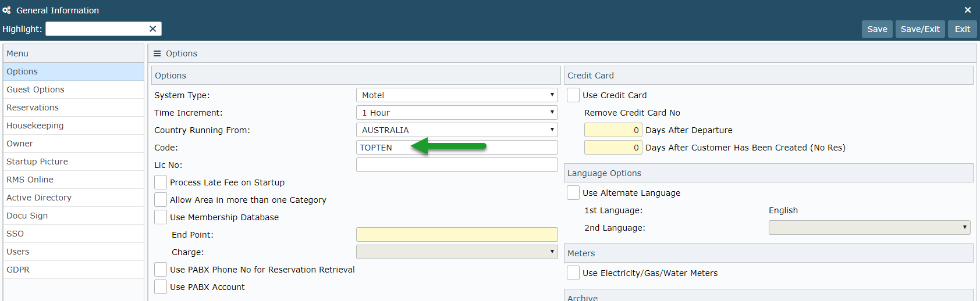Toggle Use Alternate Language checkbox
Viewport: 980px width, 301px height.
pyautogui.click(x=573, y=193)
